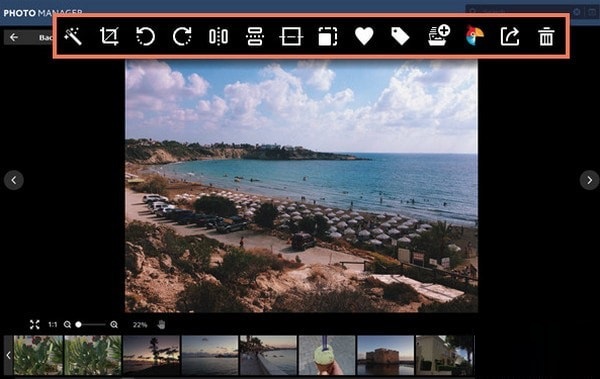This screenshot has width=600, height=379.
Task: Open the palm tree sunset thumbnail
Action: click(x=151, y=356)
